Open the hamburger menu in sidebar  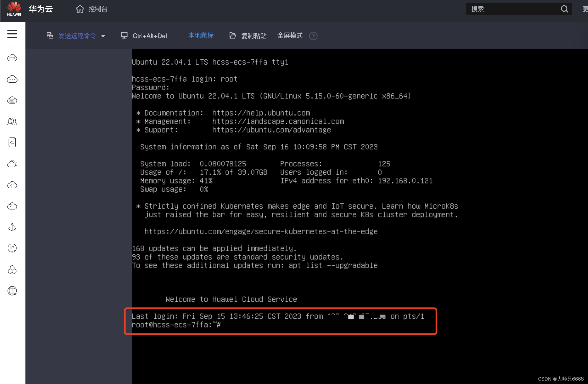click(12, 34)
